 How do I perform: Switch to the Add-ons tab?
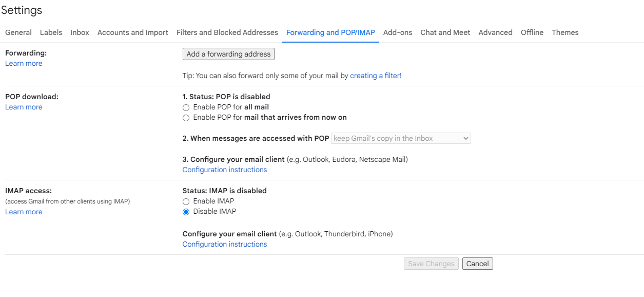click(397, 32)
